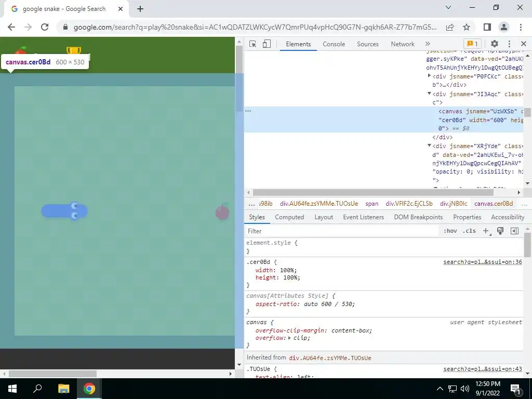The image size is (532, 399).
Task: Toggle the computed styles sidebar icon
Action: (x=514, y=231)
